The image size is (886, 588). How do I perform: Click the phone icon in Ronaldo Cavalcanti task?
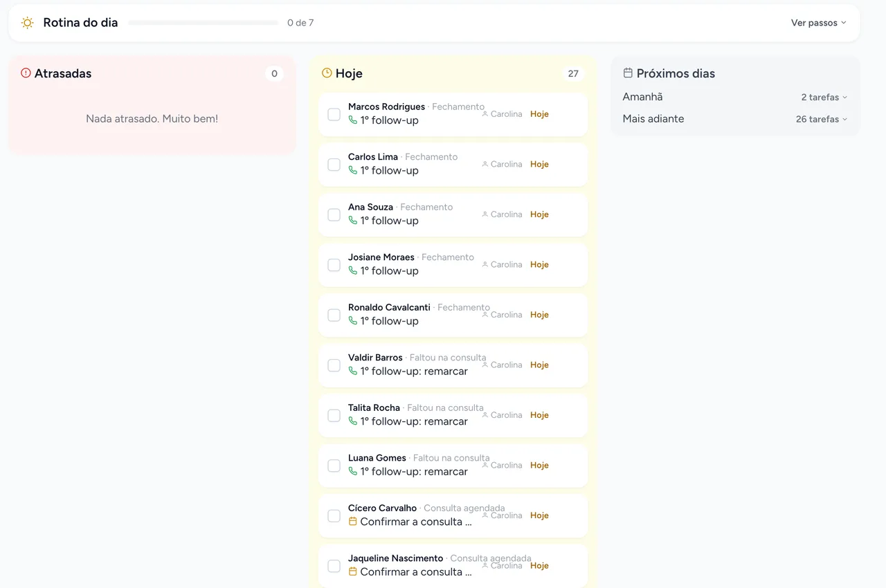click(353, 321)
